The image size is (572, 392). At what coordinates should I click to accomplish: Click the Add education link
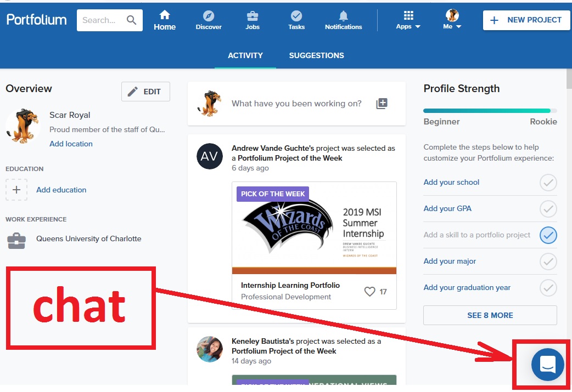(x=61, y=190)
